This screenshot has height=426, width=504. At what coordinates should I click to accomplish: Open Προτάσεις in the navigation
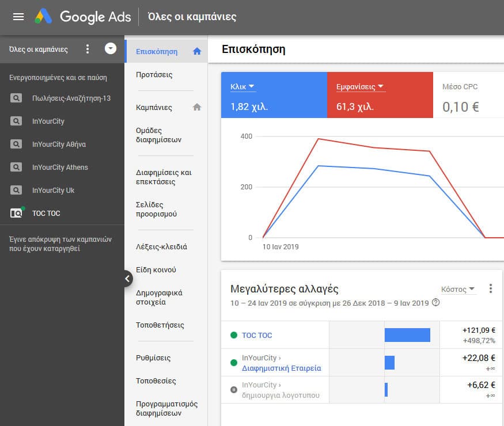(x=154, y=74)
